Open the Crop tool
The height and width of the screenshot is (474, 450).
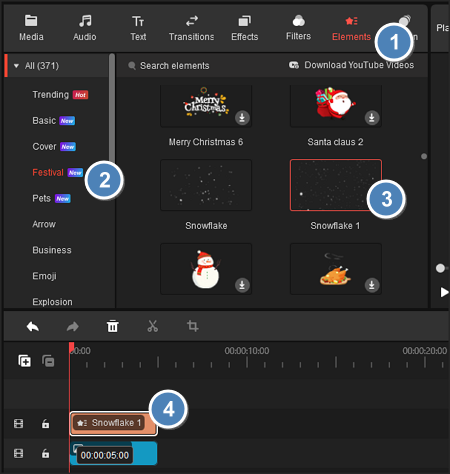(x=193, y=326)
